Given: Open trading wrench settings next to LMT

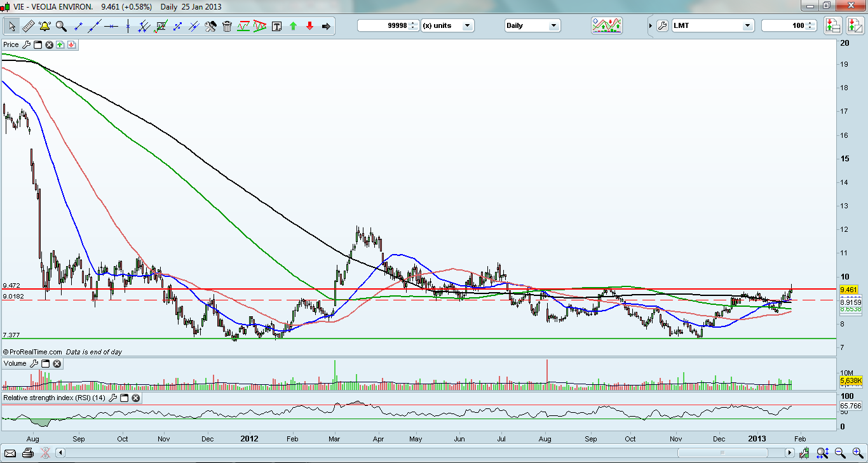Looking at the screenshot, I should pos(662,26).
